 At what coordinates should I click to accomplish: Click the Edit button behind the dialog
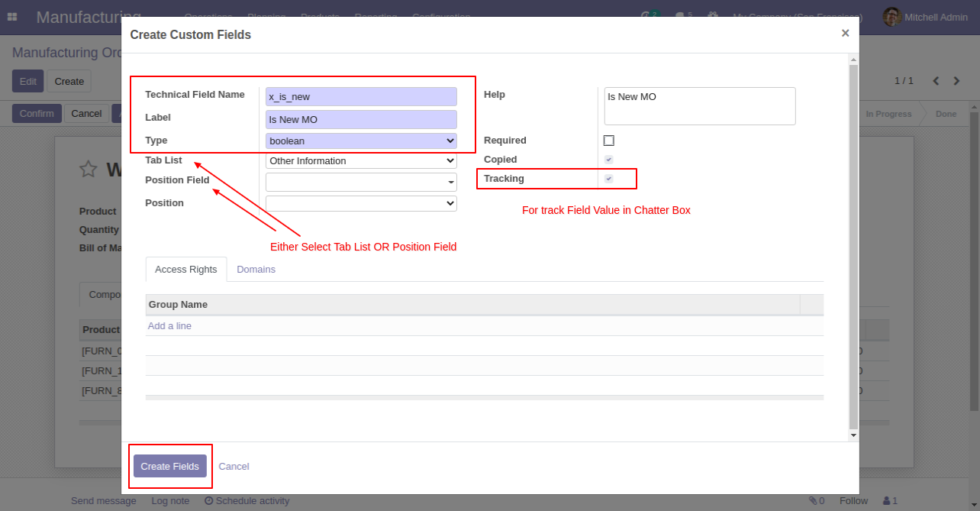(x=27, y=81)
